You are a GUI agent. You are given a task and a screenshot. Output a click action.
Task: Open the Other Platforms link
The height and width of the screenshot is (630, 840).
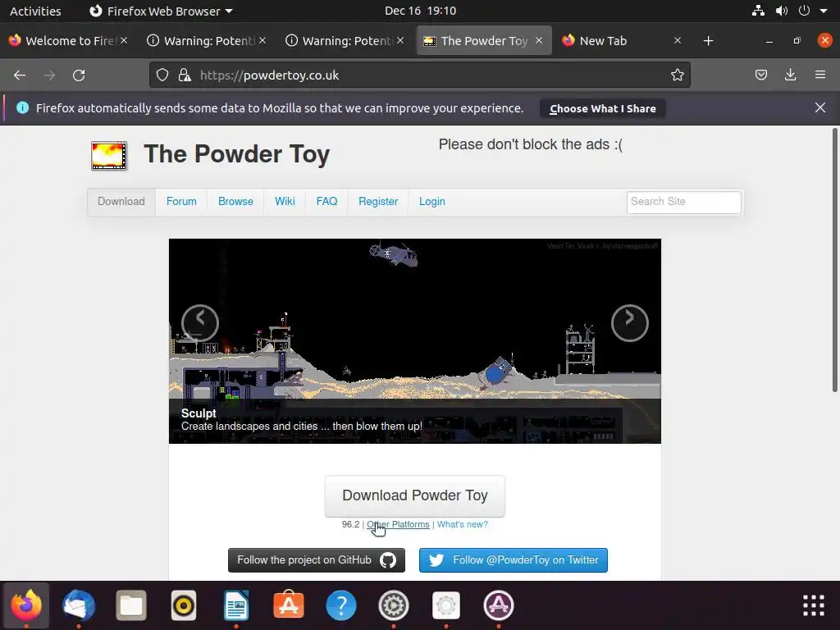click(398, 524)
